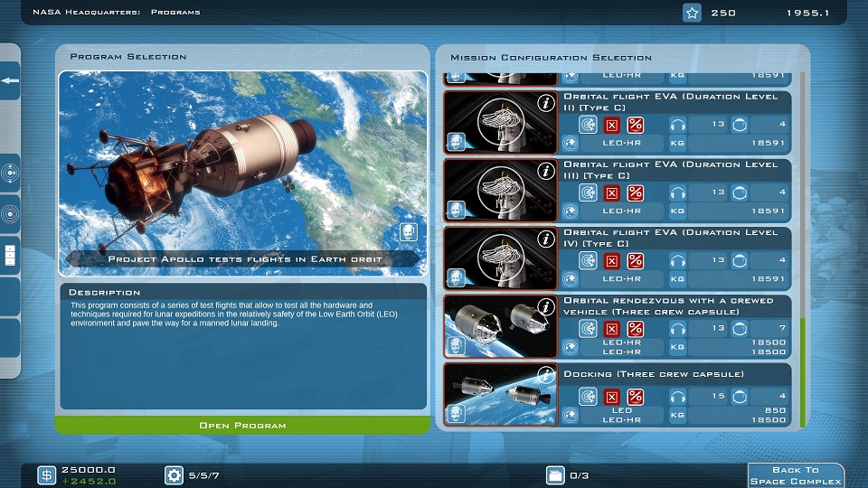Image resolution: width=868 pixels, height=488 pixels.
Task: Click red X icon in Duration Level III row
Action: [612, 193]
